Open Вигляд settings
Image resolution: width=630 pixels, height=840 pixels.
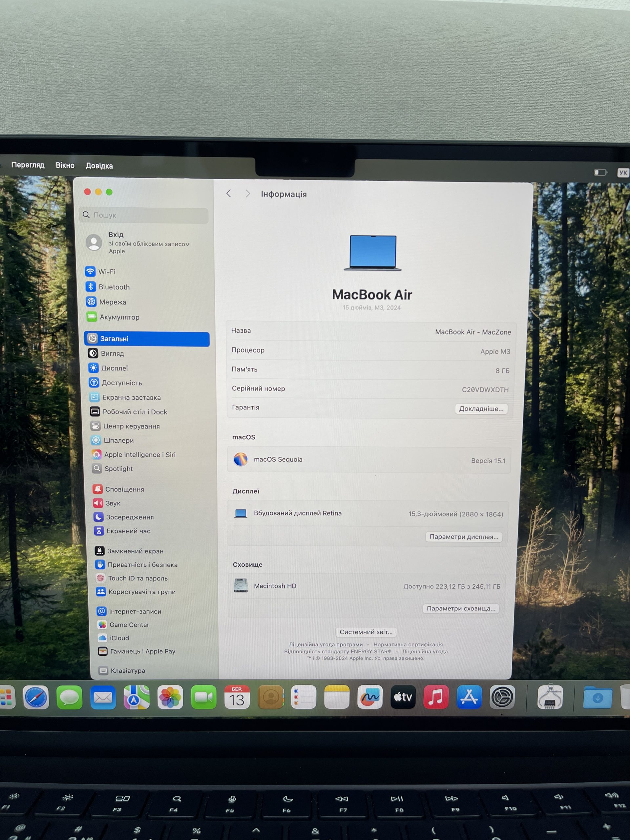point(106,353)
